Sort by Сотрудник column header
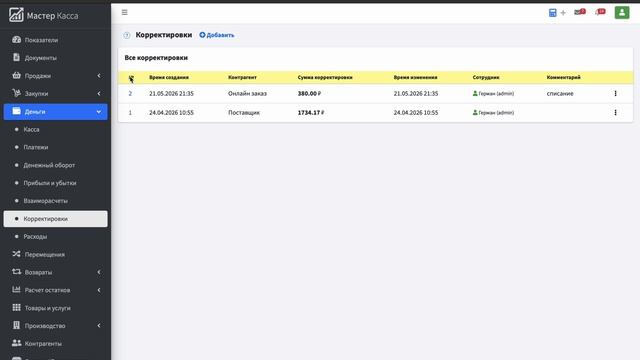The height and width of the screenshot is (360, 640). point(486,77)
